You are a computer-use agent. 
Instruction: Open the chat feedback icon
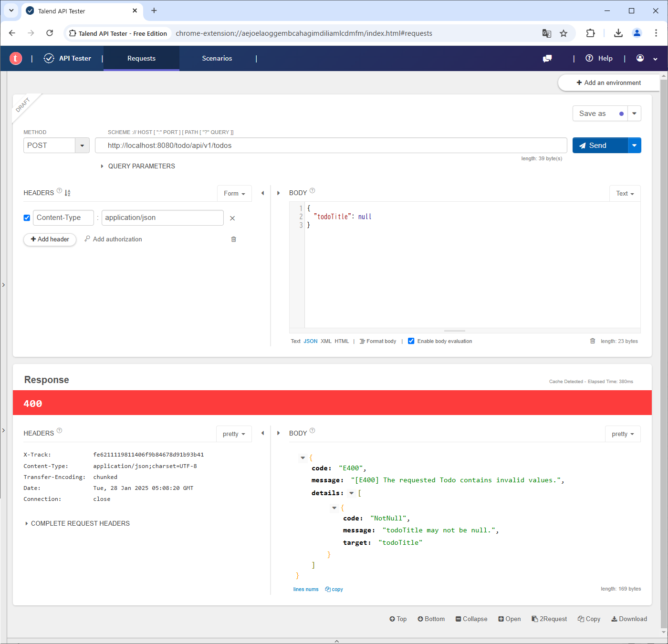tap(547, 58)
